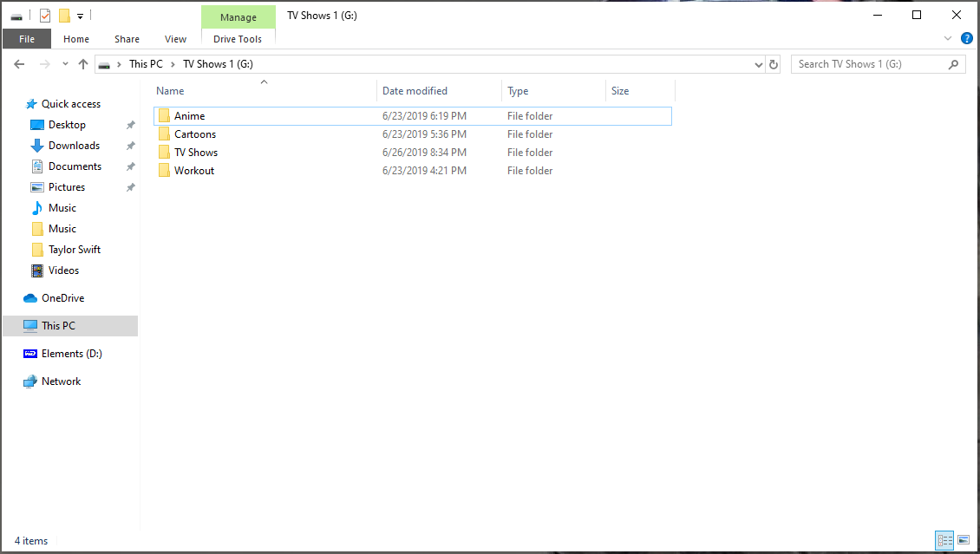The image size is (980, 554).
Task: Open the address bar history dropdown
Action: [758, 64]
